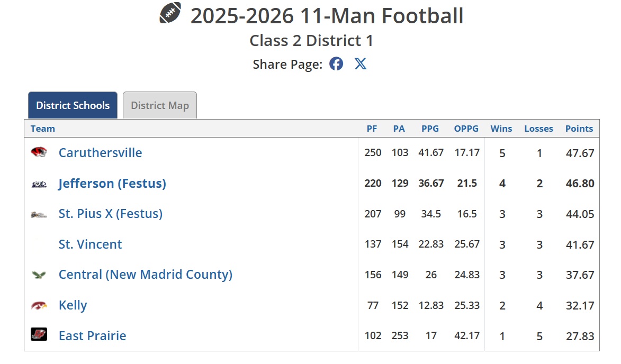The height and width of the screenshot is (364, 621).
Task: Open the St. Vincent team page
Action: coord(90,244)
